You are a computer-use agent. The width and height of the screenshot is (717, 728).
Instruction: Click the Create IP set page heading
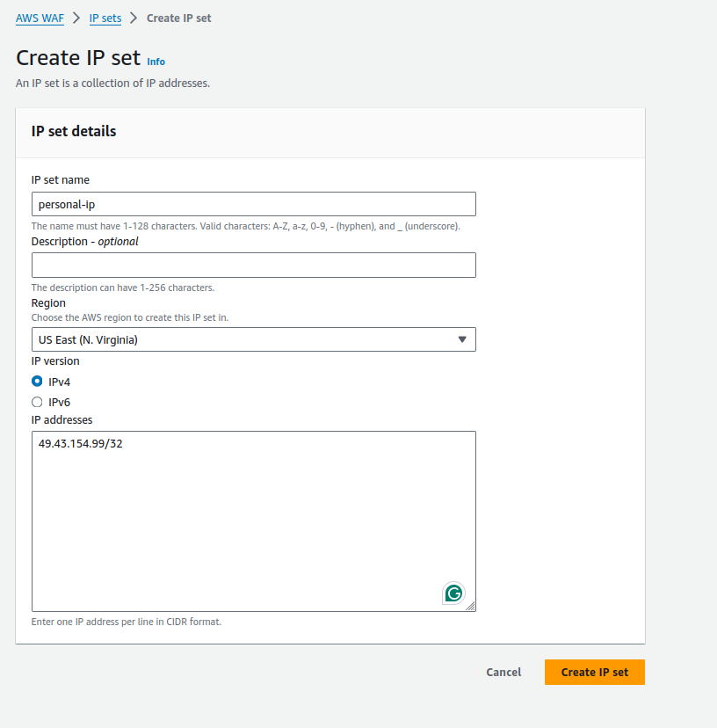(78, 57)
